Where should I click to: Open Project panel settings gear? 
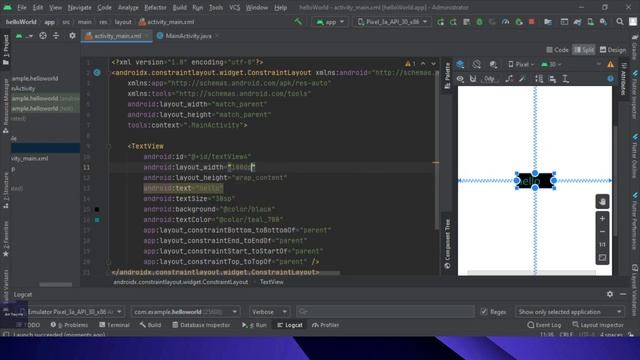72,36
